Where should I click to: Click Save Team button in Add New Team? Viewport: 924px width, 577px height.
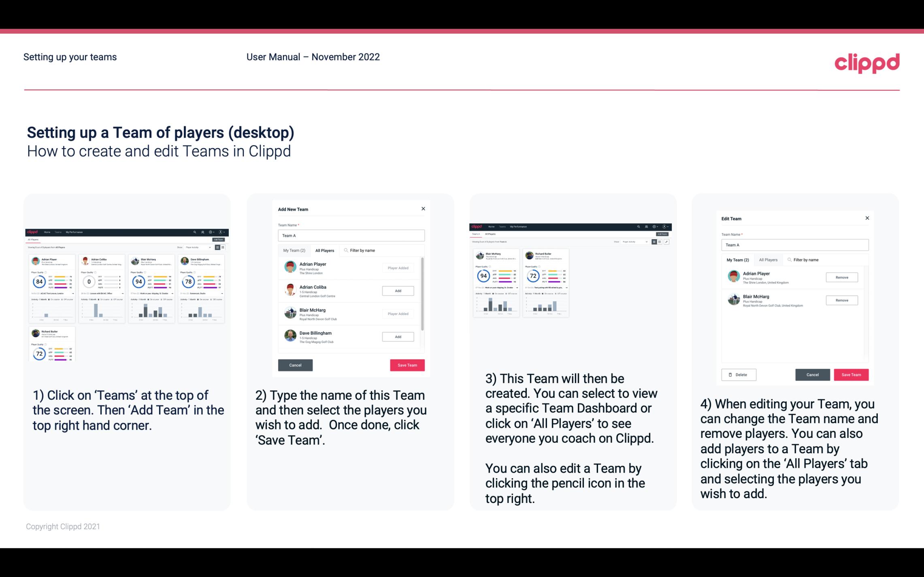pos(407,364)
